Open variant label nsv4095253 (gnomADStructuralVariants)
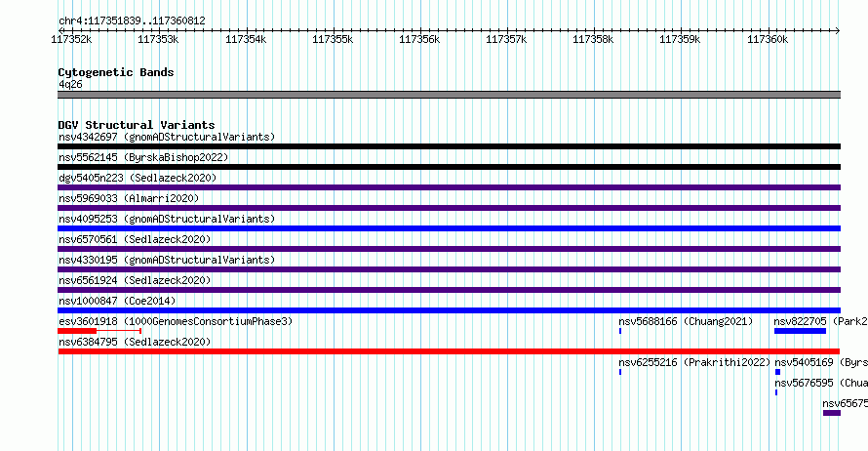 pos(167,219)
